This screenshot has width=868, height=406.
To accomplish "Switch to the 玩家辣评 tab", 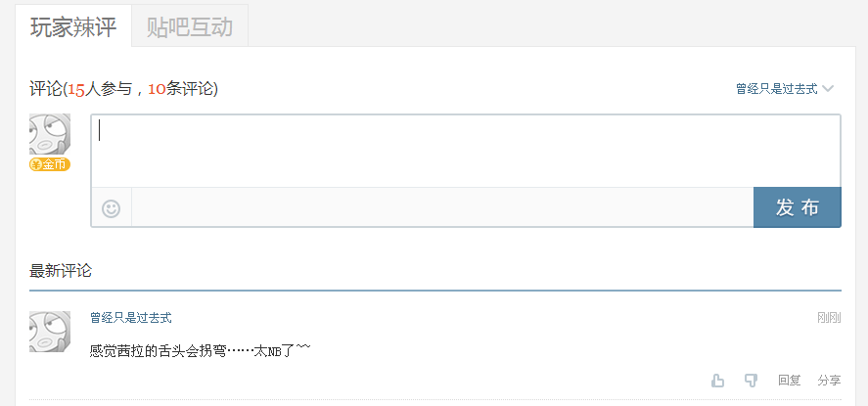I will (73, 26).
